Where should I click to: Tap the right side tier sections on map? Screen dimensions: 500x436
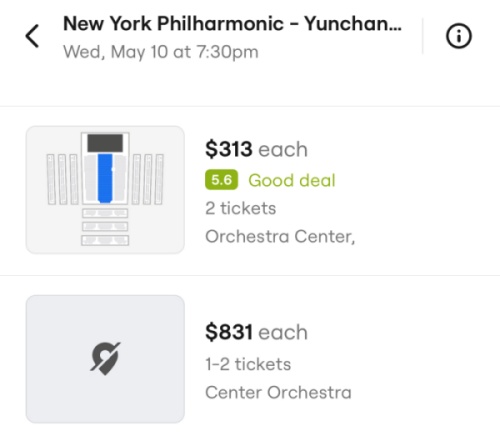(x=148, y=179)
